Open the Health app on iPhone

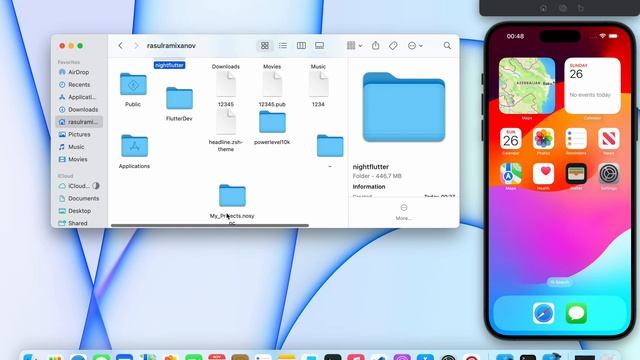click(x=543, y=174)
